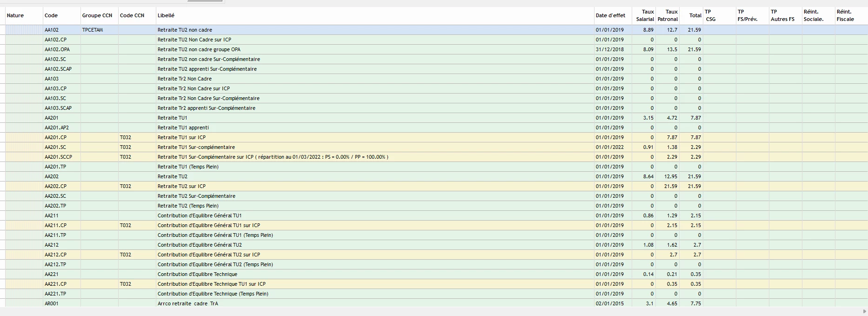Select row code AA221.TP
This screenshot has height=316, width=868.
coord(55,294)
